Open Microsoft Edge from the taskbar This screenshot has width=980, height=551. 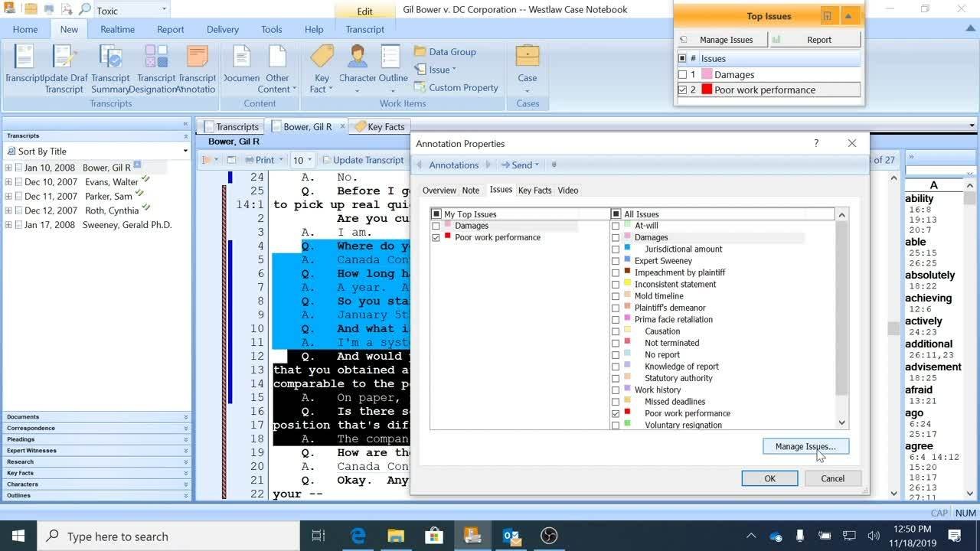click(358, 536)
